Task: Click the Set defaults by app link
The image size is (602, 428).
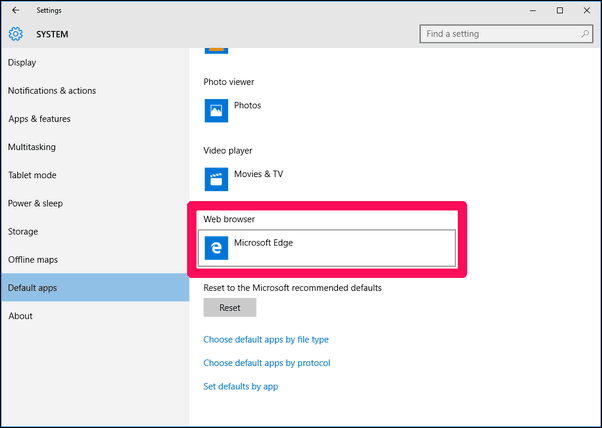Action: [240, 386]
